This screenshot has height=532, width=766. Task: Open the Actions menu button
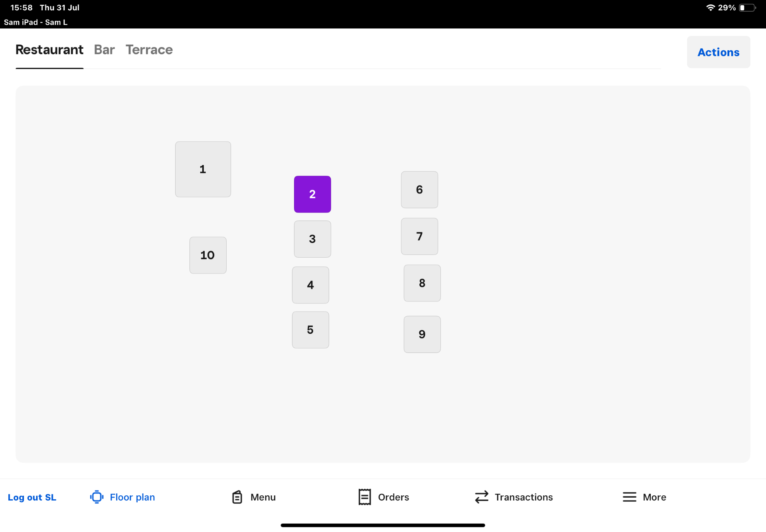tap(718, 52)
